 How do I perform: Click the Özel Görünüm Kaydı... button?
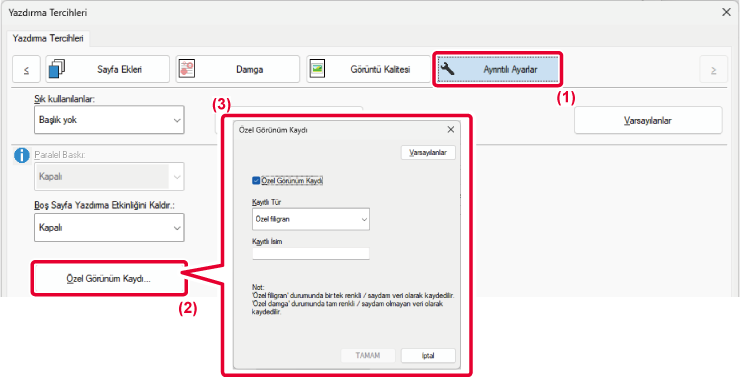coord(109,279)
